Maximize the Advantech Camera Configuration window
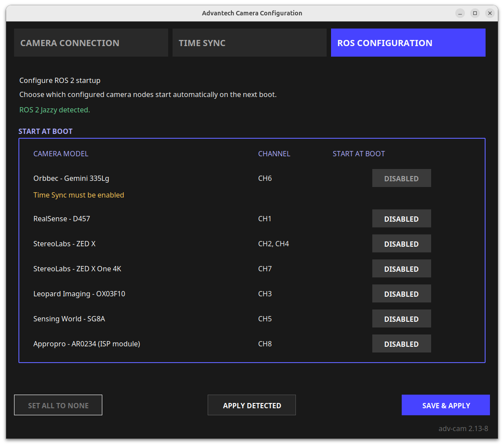The width and height of the screenshot is (504, 446). point(475,13)
